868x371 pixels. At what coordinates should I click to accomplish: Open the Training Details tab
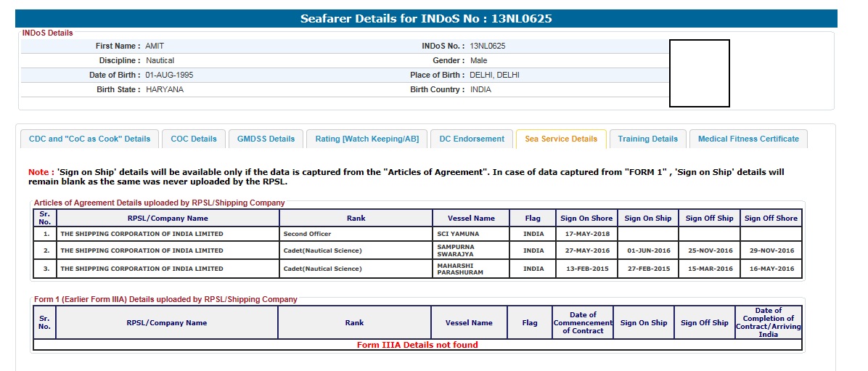647,139
